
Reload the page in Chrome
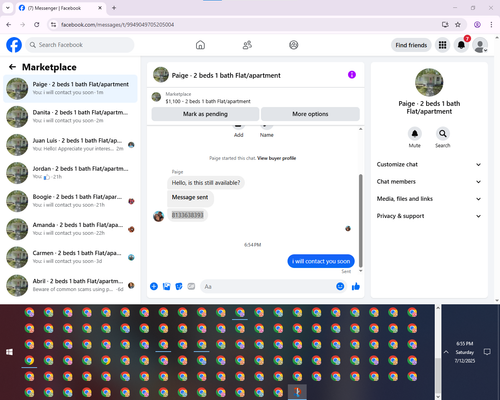coord(37,25)
